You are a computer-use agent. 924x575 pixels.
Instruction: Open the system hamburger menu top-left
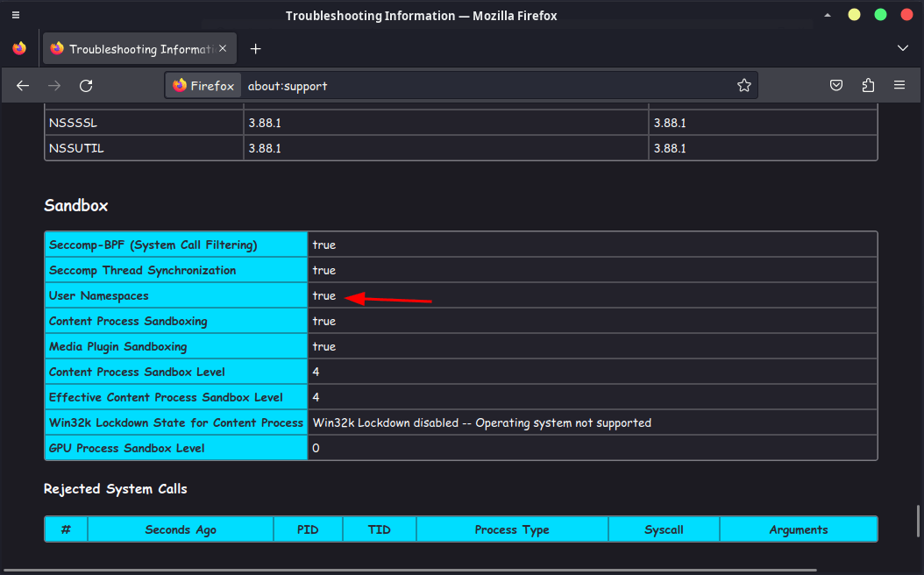tap(15, 14)
